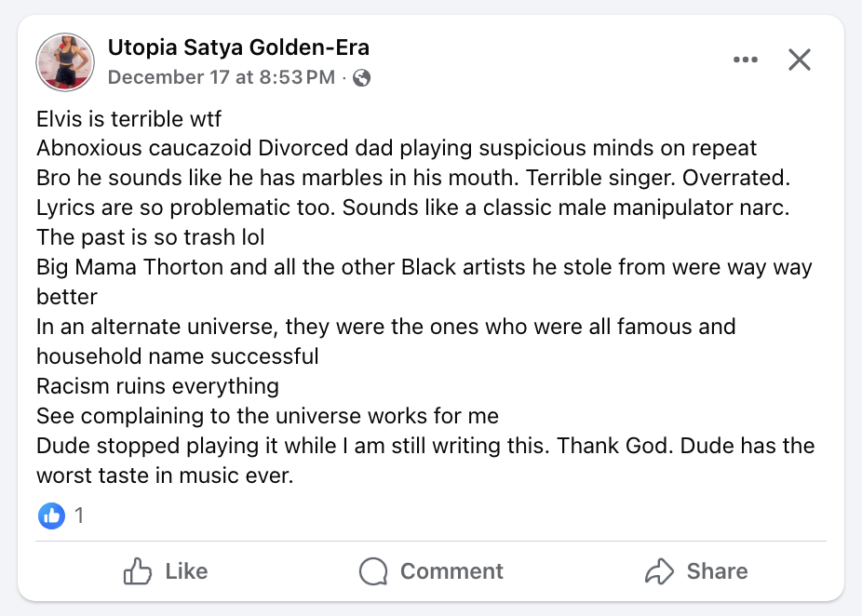
Task: Click the speech bubble Comment icon
Action: (x=373, y=570)
